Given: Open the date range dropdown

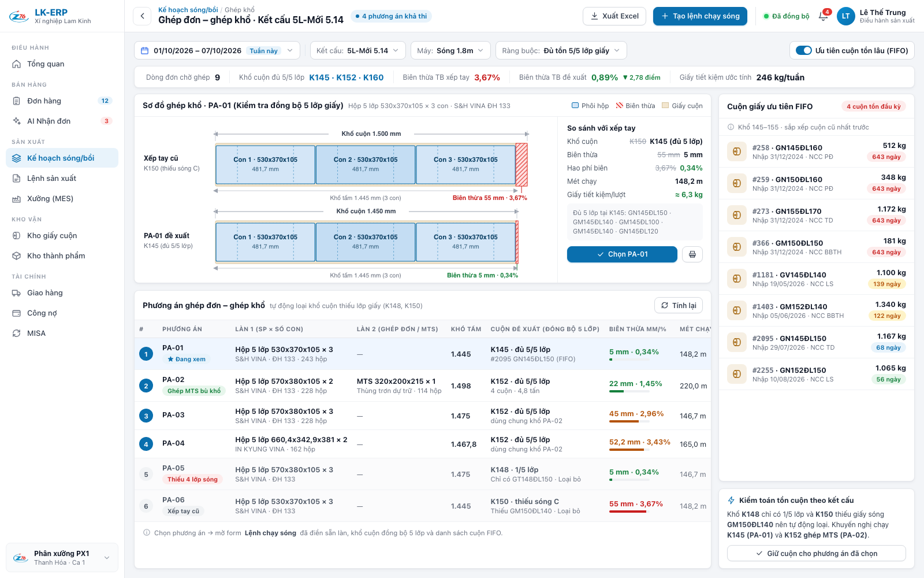Looking at the screenshot, I should tap(217, 51).
